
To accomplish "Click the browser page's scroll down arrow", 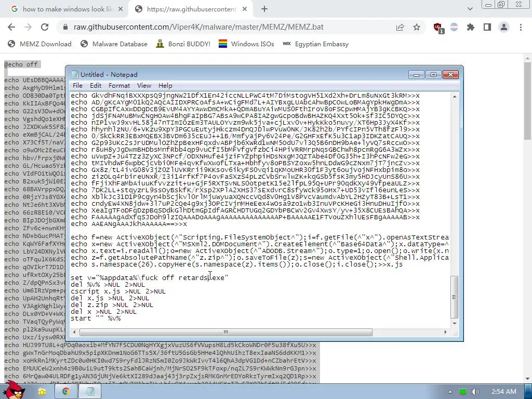I will [528, 379].
